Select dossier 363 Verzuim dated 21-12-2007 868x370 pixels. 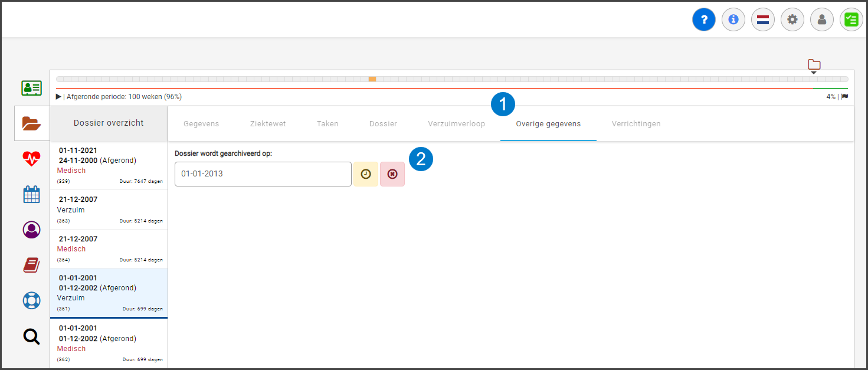click(x=109, y=209)
